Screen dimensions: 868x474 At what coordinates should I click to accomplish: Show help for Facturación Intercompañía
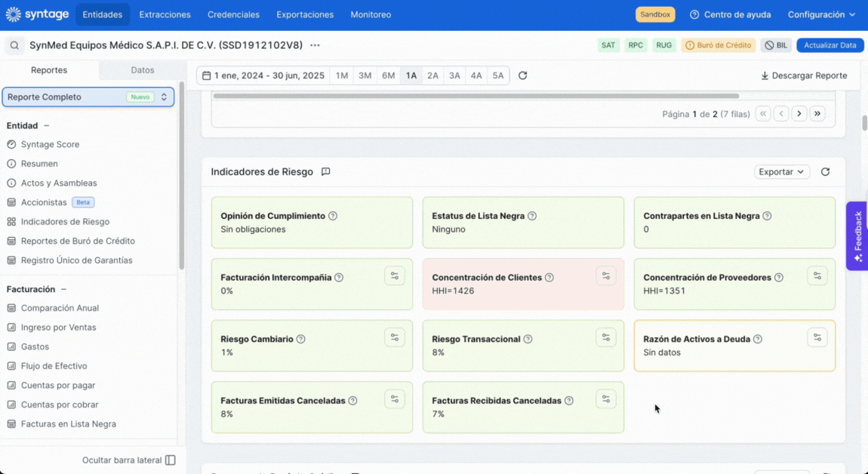(339, 278)
